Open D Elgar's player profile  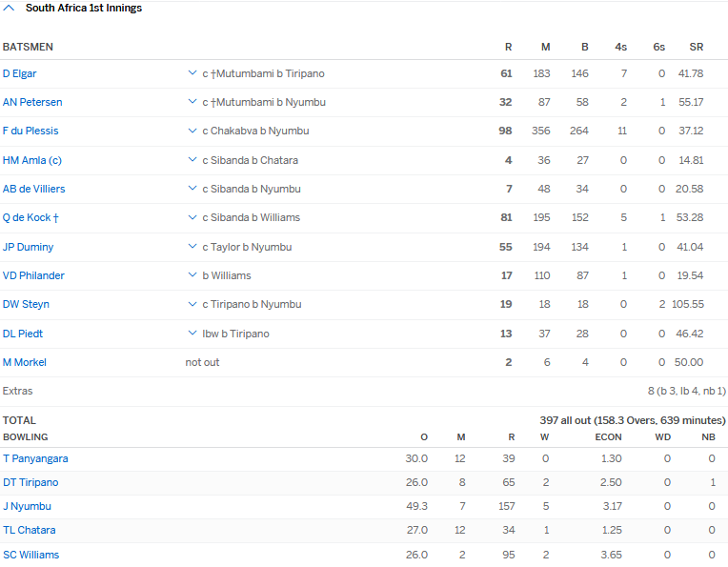coord(20,73)
